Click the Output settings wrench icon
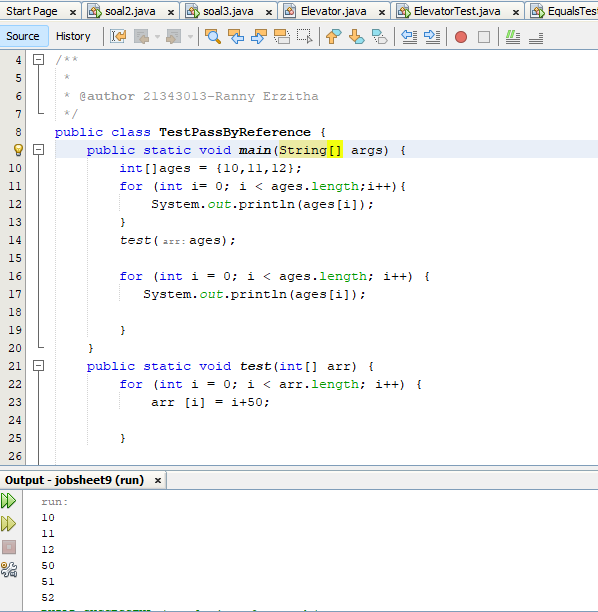 [9, 570]
